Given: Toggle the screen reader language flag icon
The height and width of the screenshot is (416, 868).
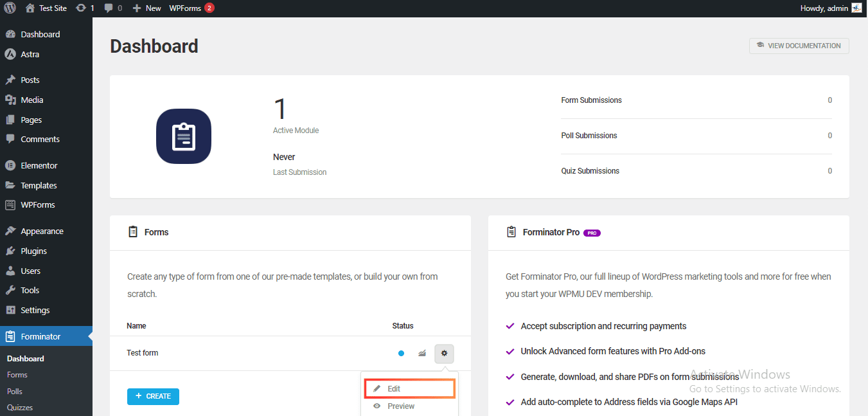Looking at the screenshot, I should point(857,8).
